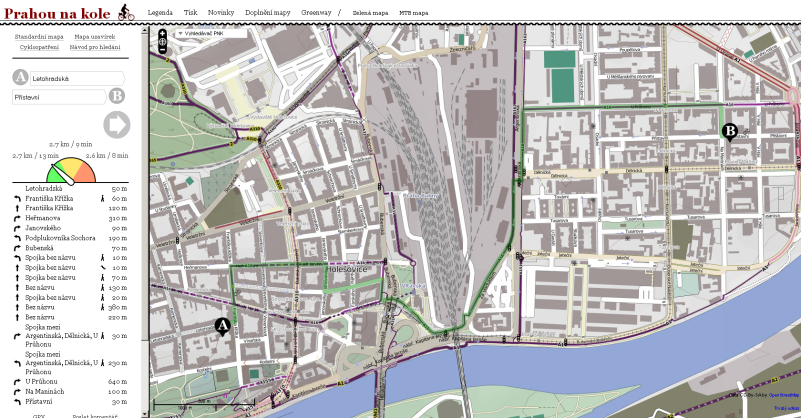
Task: Click Heřmanova street name in itinerary
Action: 42,218
